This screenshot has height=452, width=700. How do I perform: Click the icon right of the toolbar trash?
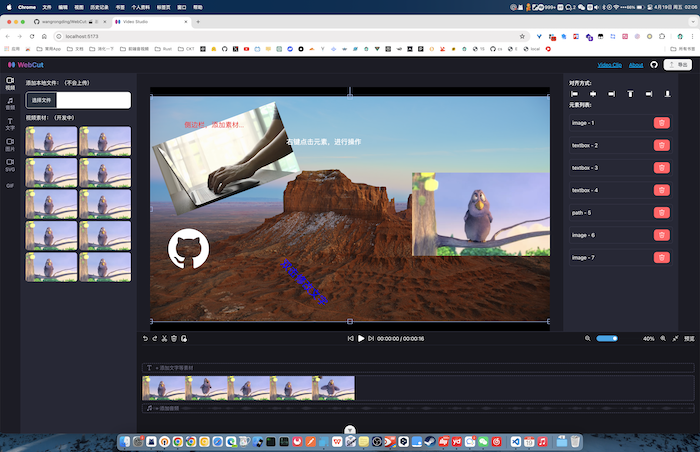coord(184,339)
